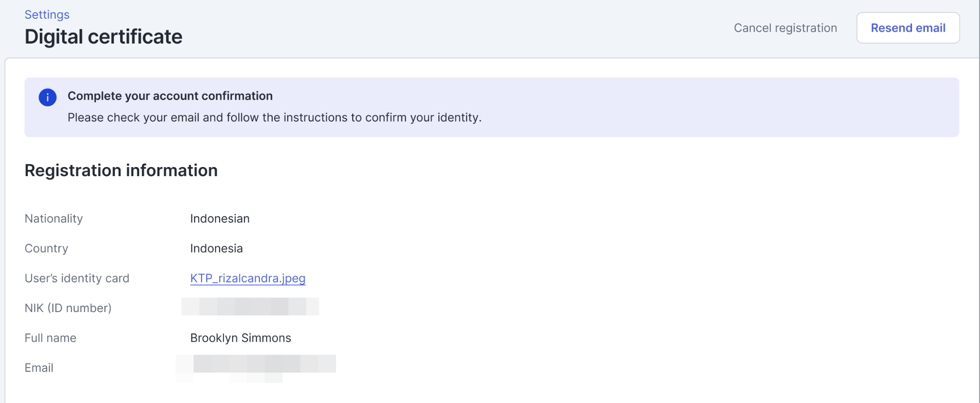Click the Nationality field label

coord(54,219)
